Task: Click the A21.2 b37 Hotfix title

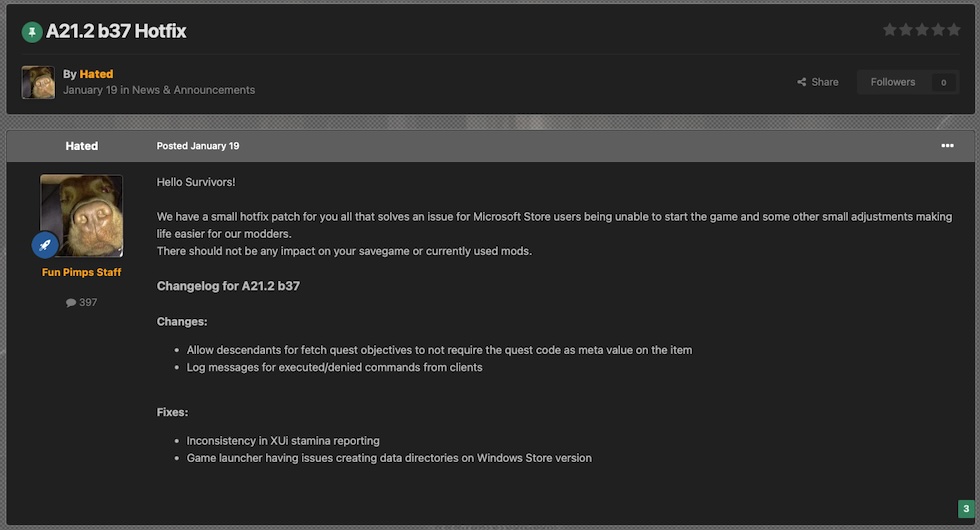Action: [x=116, y=31]
